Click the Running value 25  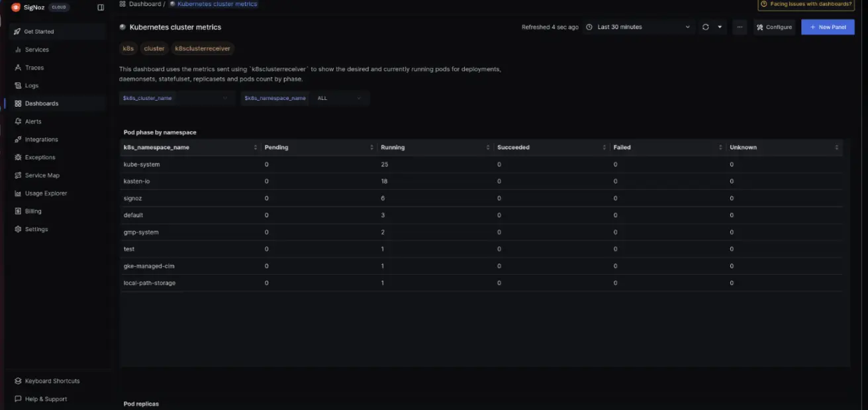coord(385,164)
